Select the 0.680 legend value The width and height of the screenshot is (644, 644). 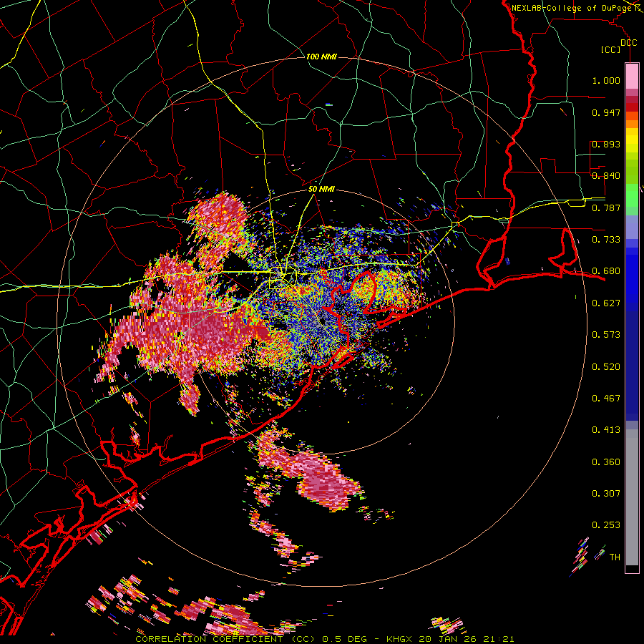[x=606, y=271]
